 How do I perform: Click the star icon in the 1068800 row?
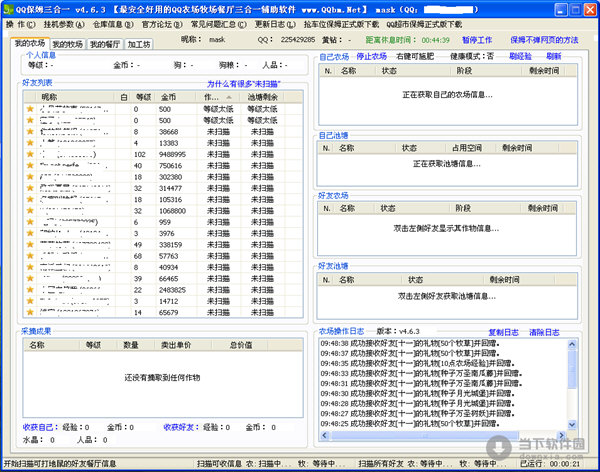30,211
